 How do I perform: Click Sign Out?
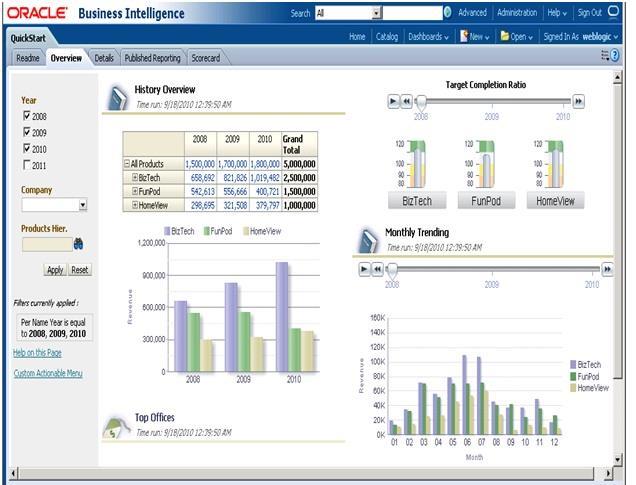590,13
